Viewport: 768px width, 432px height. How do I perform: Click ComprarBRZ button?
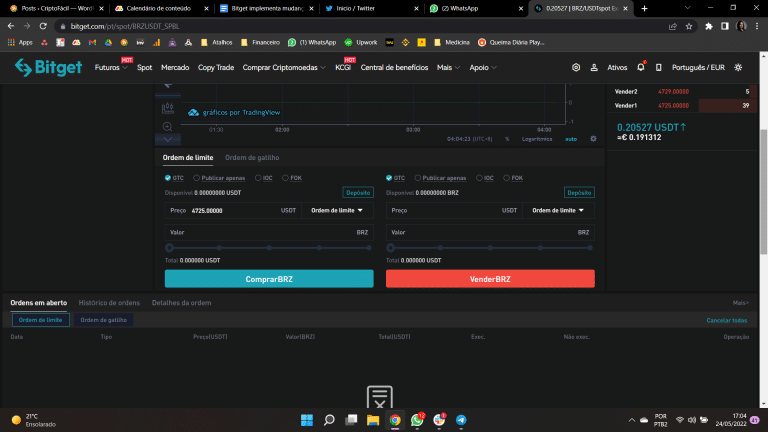(269, 279)
